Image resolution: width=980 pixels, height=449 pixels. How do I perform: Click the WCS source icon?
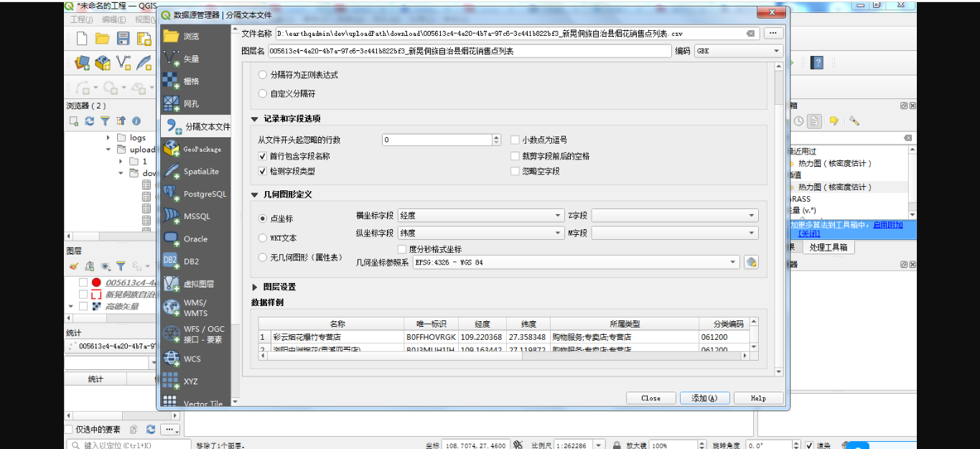coord(171,358)
